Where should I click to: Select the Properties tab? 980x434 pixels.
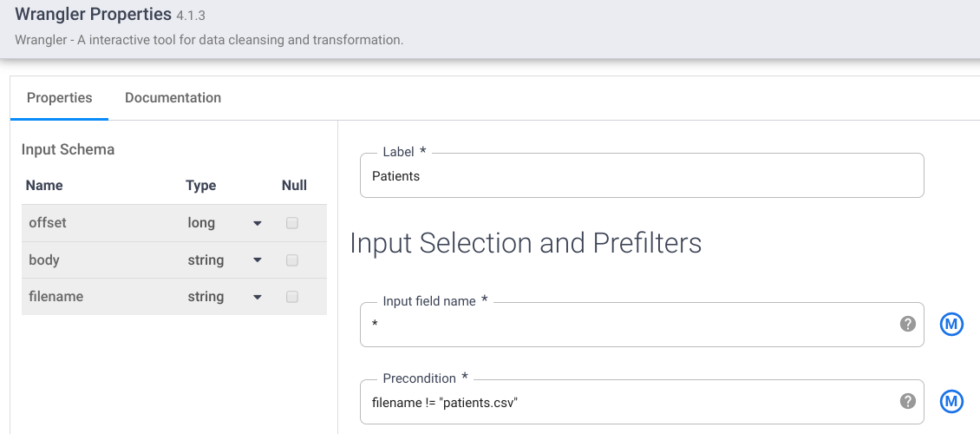[x=59, y=98]
